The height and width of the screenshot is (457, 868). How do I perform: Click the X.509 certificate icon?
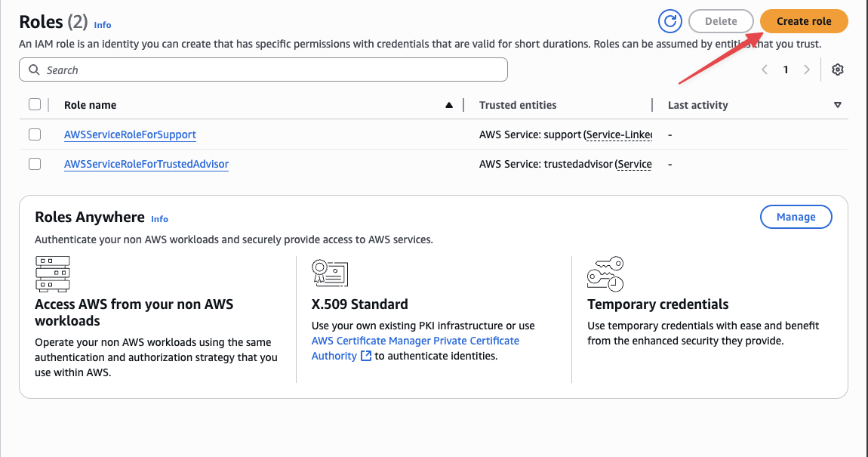coord(330,273)
